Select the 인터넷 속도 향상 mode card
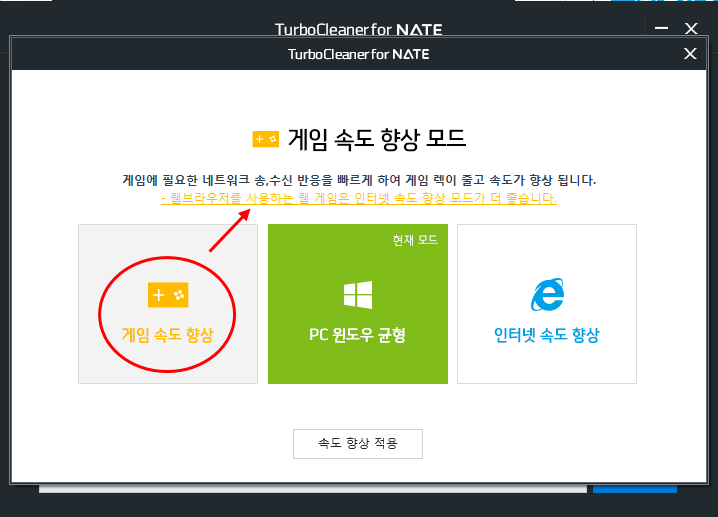The width and height of the screenshot is (718, 517). coord(547,304)
